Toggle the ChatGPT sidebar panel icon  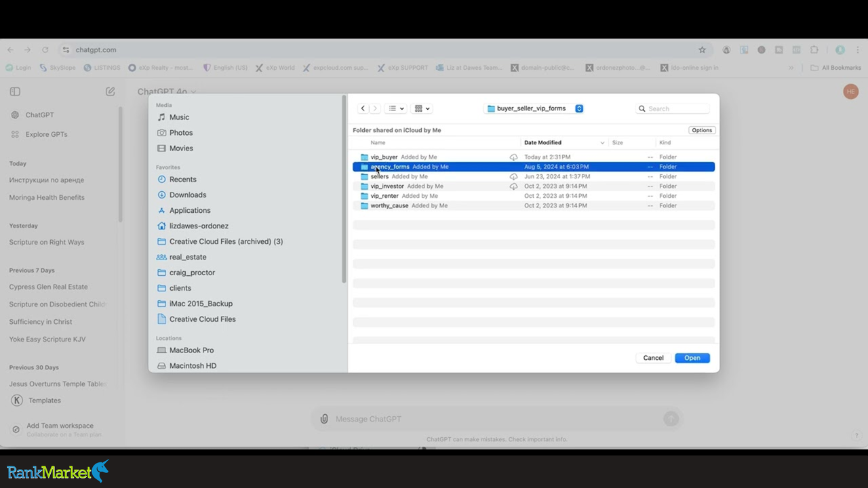(x=15, y=91)
